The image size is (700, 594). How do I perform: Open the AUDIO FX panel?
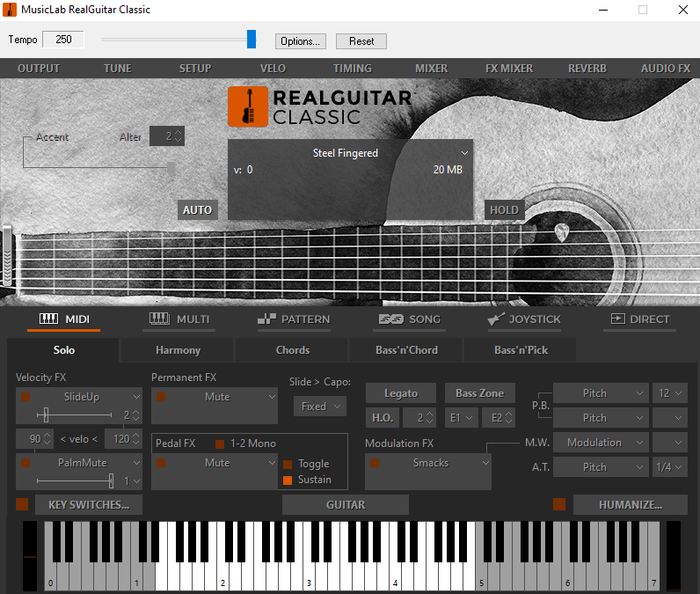pyautogui.click(x=666, y=68)
